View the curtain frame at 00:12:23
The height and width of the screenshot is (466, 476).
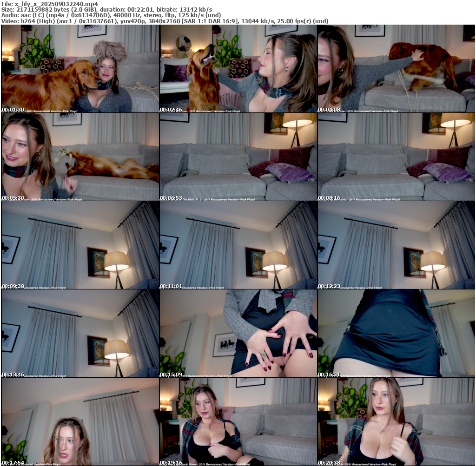click(396, 245)
